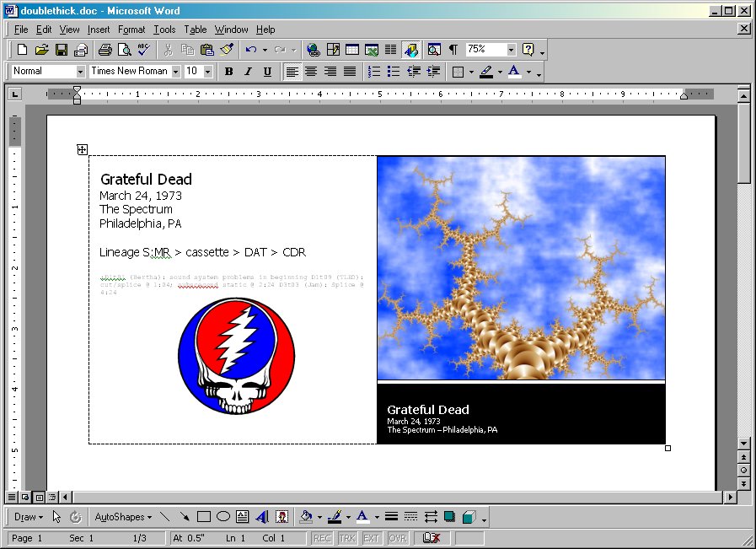Copy the selection
Viewport: 756px width, 549px height.
[188, 49]
